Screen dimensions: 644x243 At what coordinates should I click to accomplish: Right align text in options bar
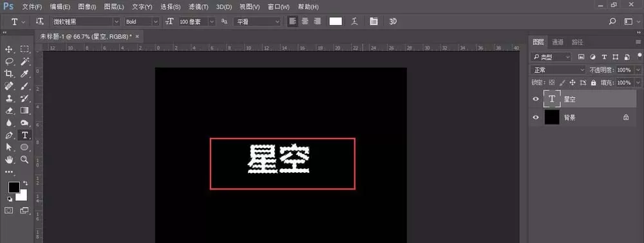click(317, 21)
